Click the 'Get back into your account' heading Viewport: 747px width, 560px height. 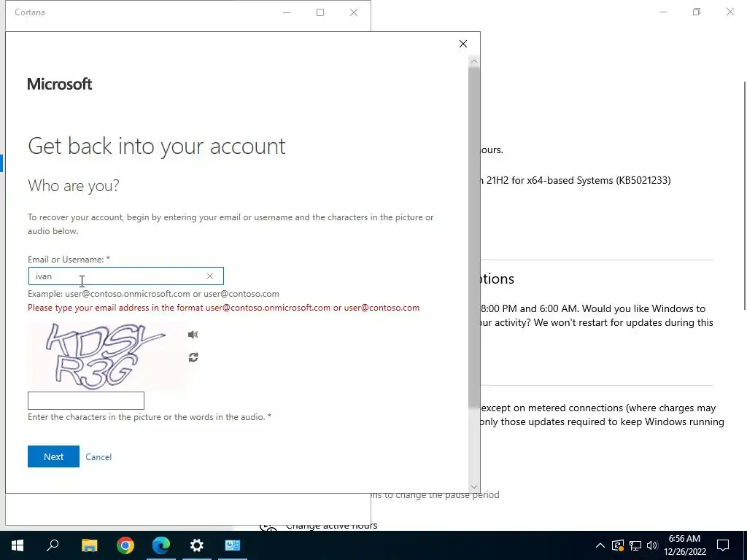(x=157, y=146)
